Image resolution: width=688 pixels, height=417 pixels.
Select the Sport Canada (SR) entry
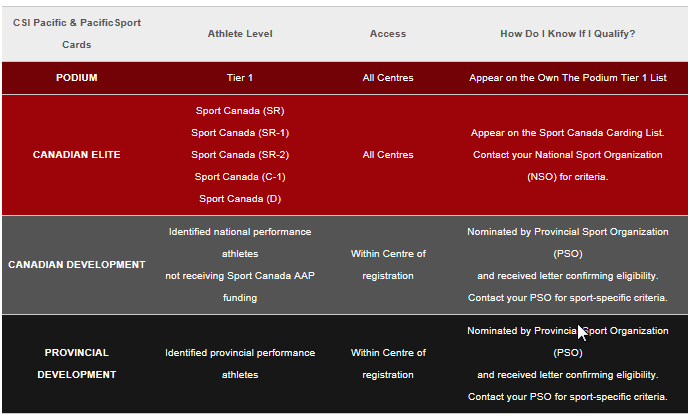pyautogui.click(x=240, y=111)
